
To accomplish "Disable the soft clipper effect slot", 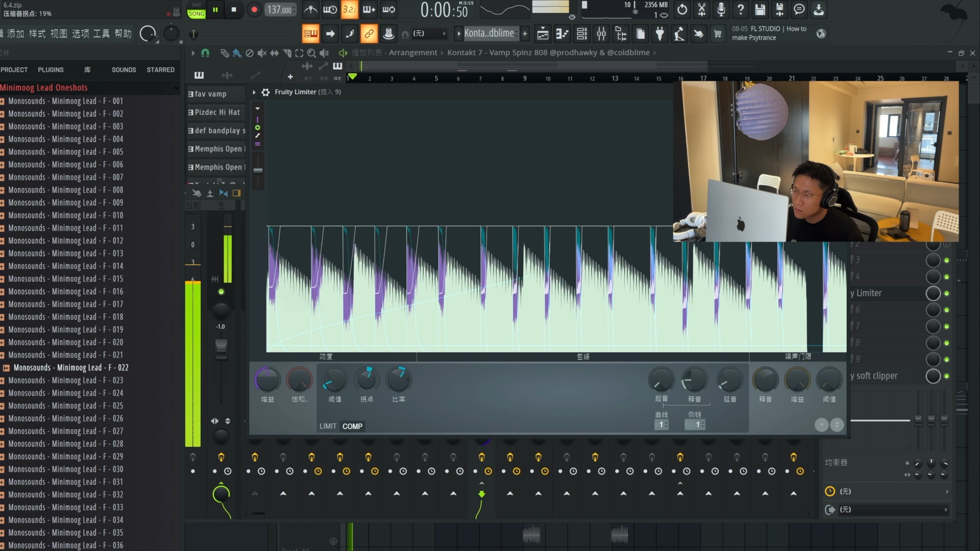I will (946, 376).
